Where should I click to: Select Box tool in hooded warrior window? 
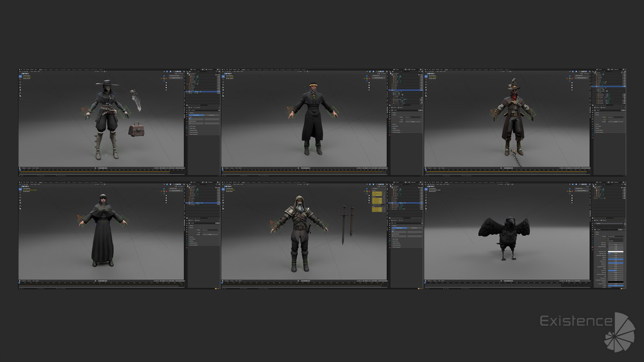click(223, 189)
